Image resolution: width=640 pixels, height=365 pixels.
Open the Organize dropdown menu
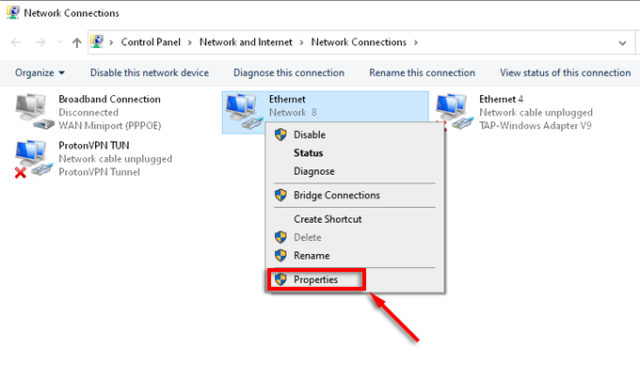[x=40, y=73]
